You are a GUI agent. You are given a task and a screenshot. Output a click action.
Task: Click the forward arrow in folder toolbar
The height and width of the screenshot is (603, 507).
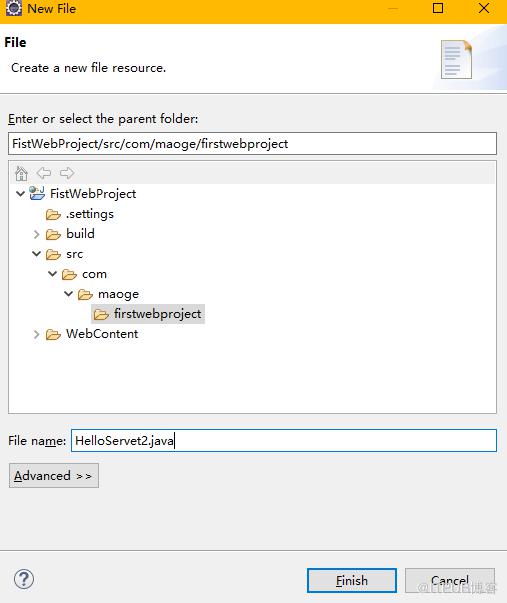(x=67, y=173)
